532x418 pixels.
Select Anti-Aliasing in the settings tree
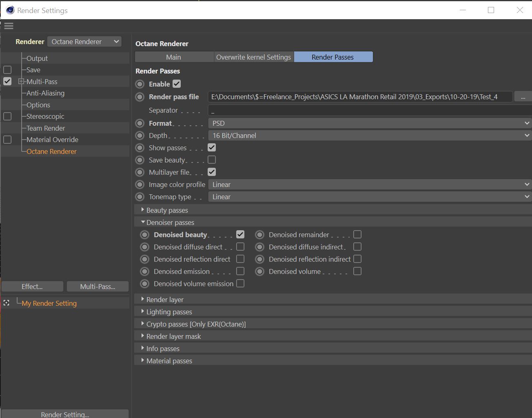click(x=45, y=93)
